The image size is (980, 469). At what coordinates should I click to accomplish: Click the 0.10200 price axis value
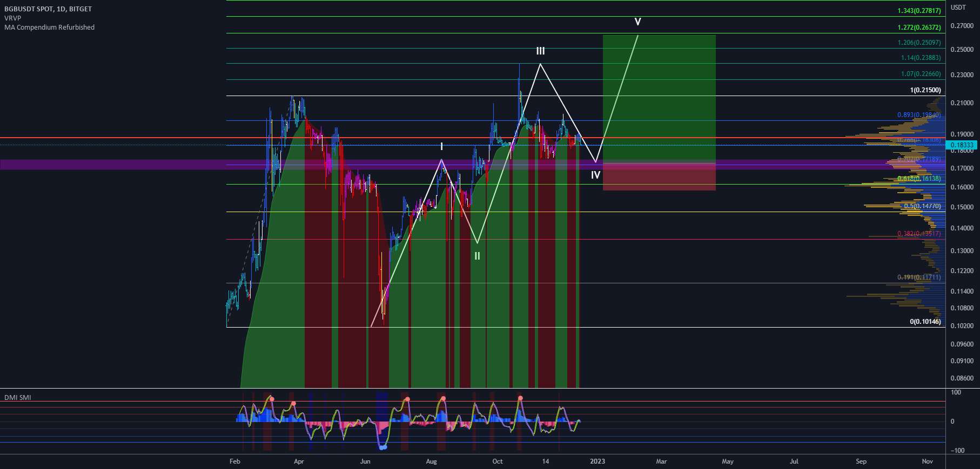(962, 326)
